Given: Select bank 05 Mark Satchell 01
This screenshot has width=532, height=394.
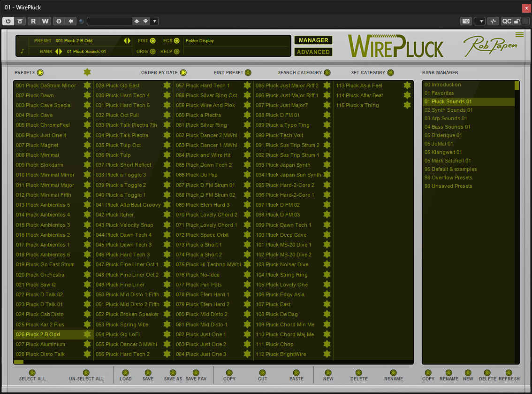Looking at the screenshot, I should coord(468,161).
